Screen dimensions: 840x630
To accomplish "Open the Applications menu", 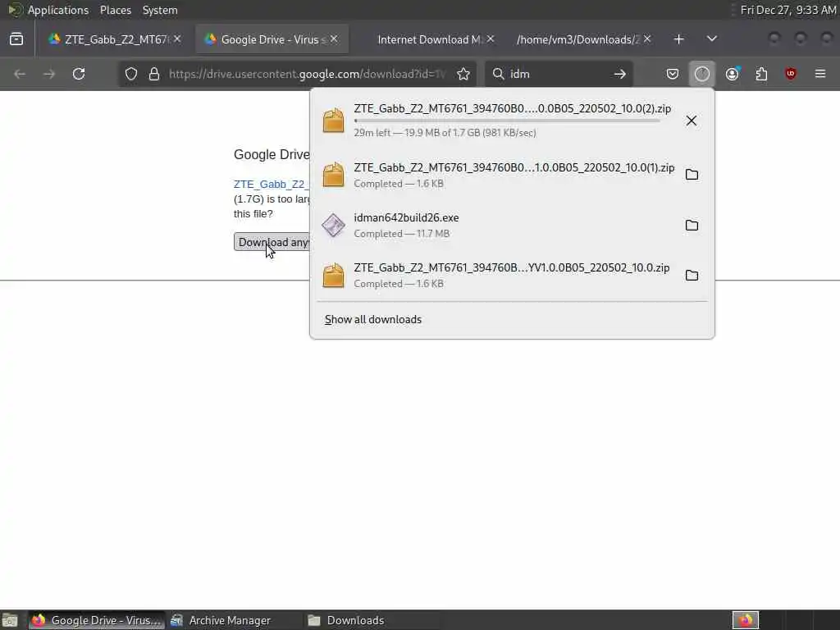I will [x=58, y=10].
